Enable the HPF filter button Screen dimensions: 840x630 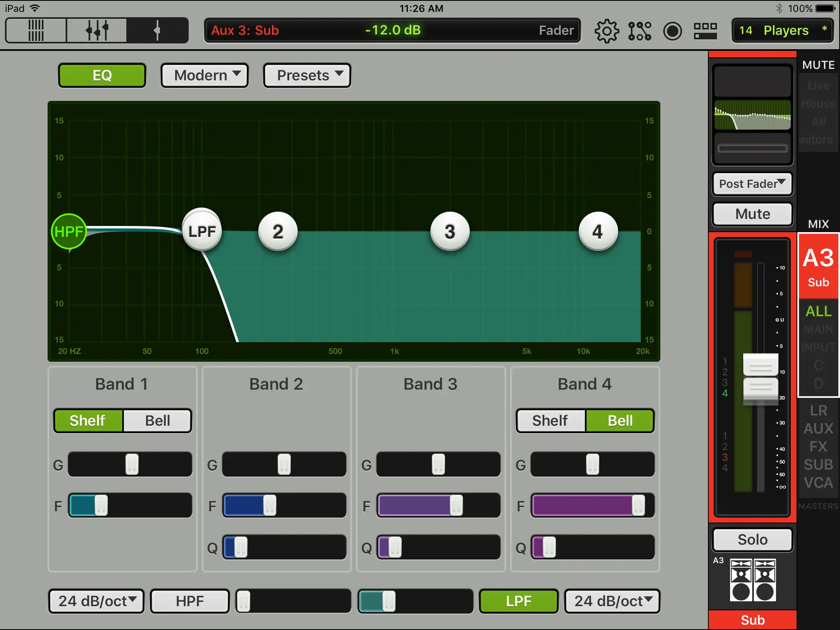[x=189, y=601]
